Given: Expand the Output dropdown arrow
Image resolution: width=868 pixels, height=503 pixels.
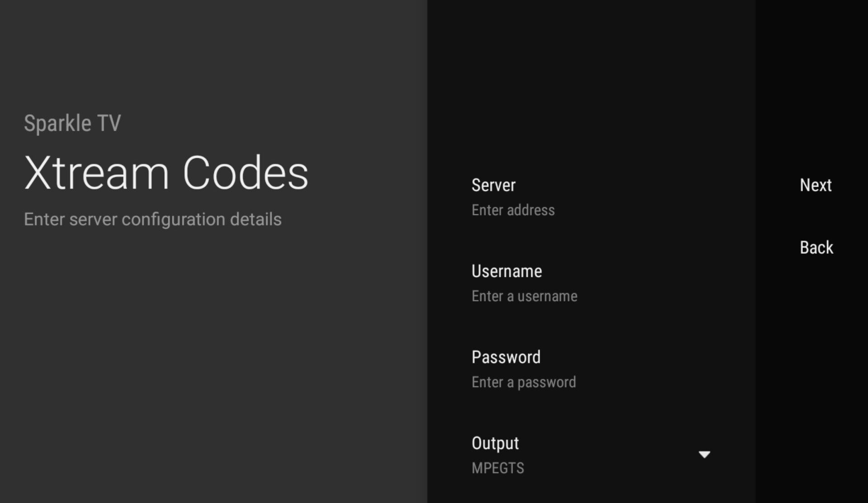Looking at the screenshot, I should click(x=704, y=454).
